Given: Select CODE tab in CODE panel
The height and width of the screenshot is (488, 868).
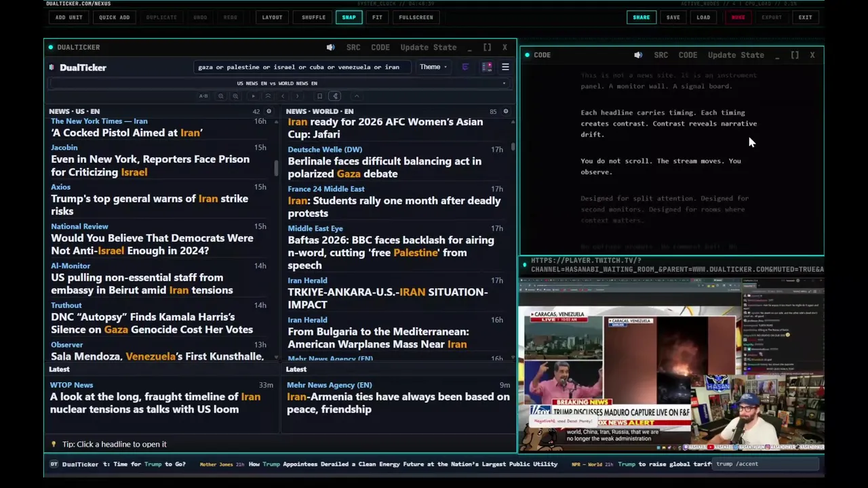Looking at the screenshot, I should tap(688, 55).
